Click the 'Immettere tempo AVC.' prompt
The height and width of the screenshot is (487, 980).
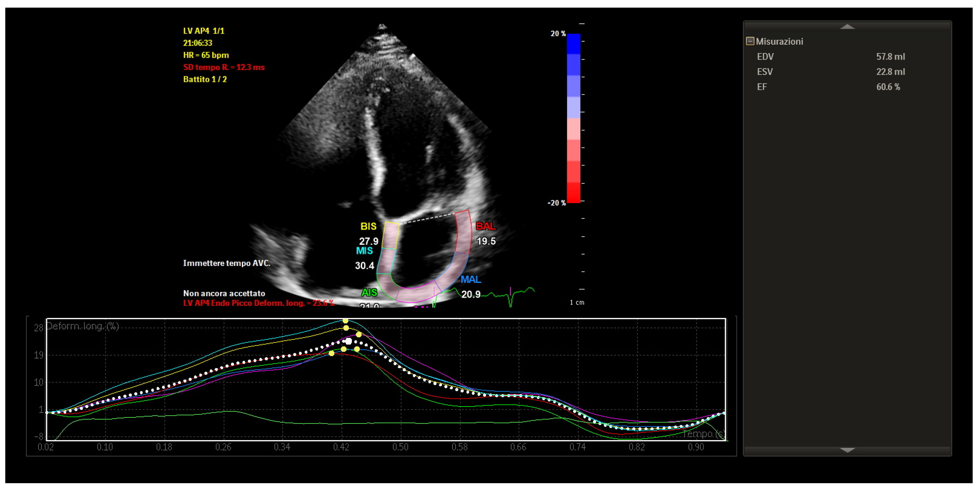pos(226,263)
